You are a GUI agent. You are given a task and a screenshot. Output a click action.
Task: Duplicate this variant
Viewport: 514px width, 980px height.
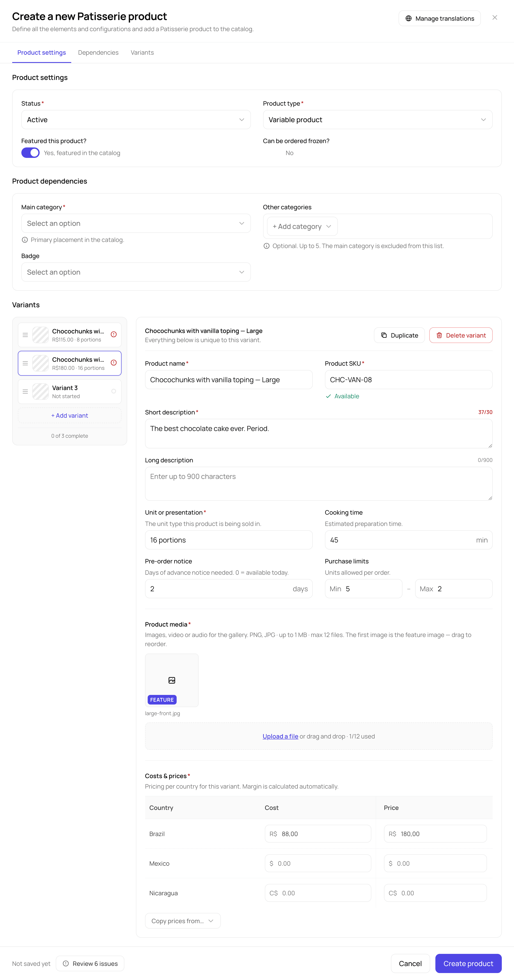click(x=399, y=335)
